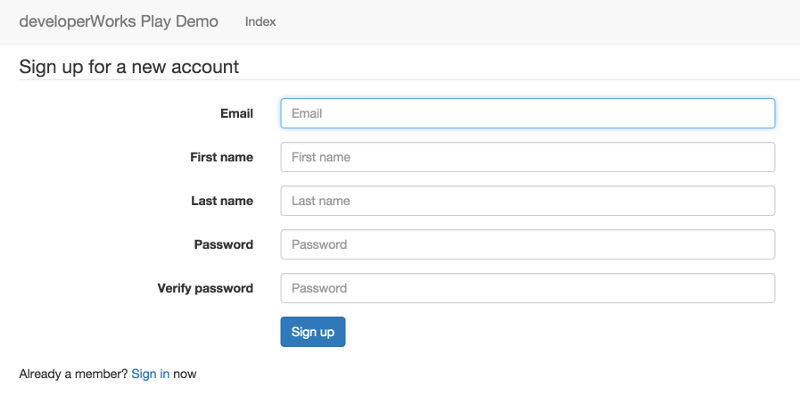This screenshot has width=800, height=404.
Task: Click the bold Email label
Action: 236,113
